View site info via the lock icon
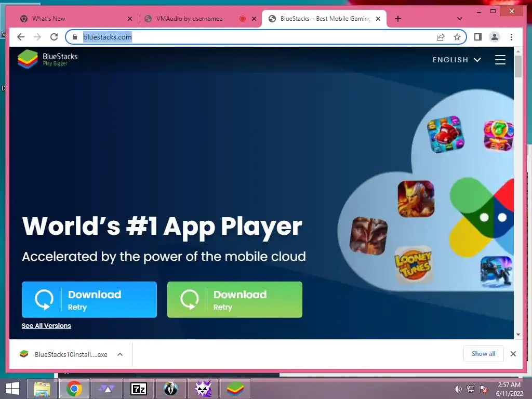Viewport: 532px width, 399px height. click(75, 37)
